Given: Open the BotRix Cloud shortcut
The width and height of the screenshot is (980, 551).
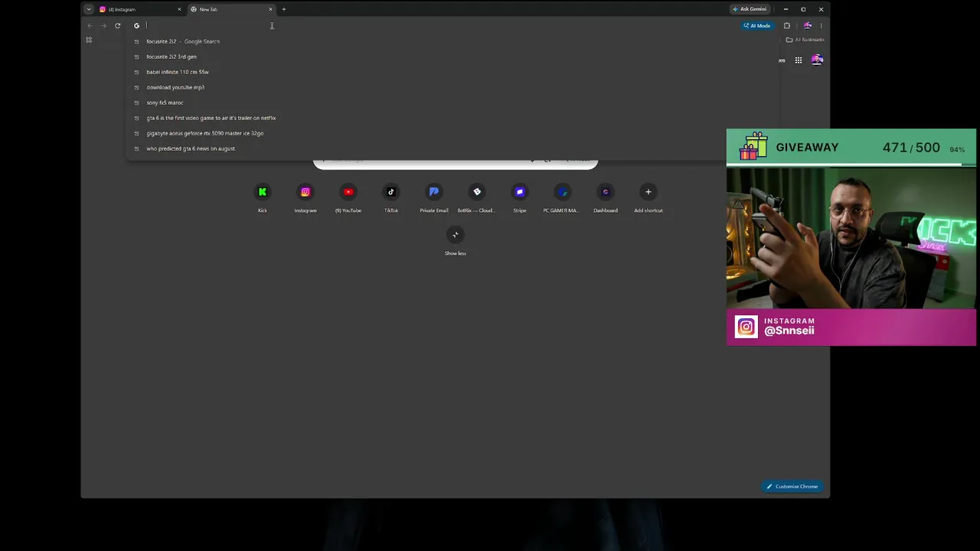Looking at the screenshot, I should (x=477, y=197).
